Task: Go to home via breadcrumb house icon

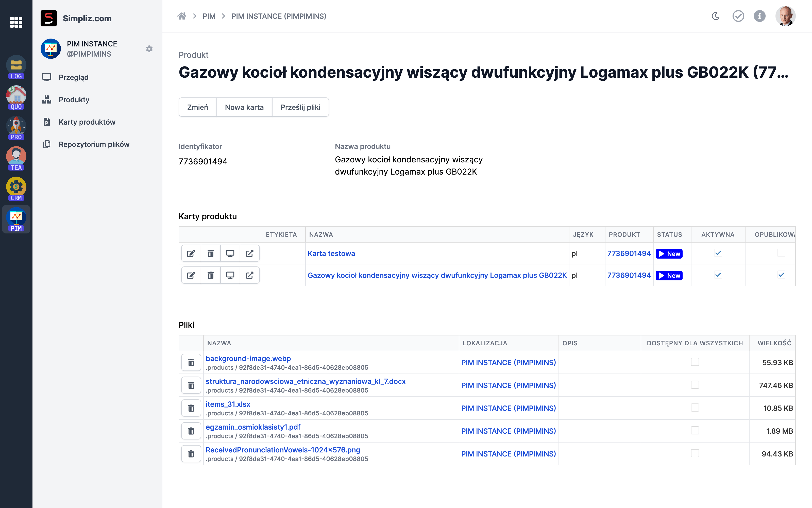Action: tap(182, 16)
